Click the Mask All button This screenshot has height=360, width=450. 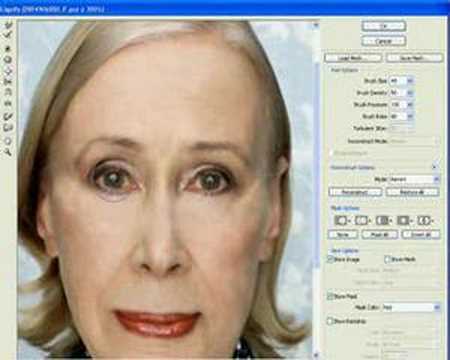pos(380,235)
